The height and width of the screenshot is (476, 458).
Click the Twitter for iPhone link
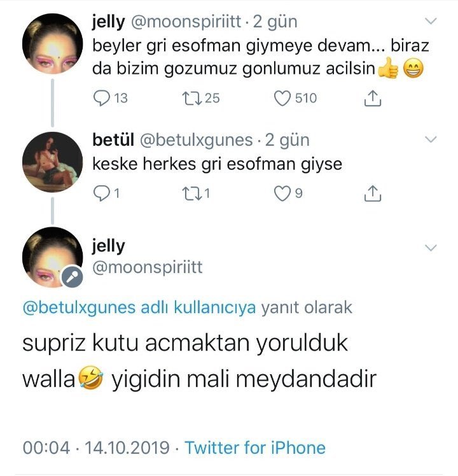tap(254, 447)
